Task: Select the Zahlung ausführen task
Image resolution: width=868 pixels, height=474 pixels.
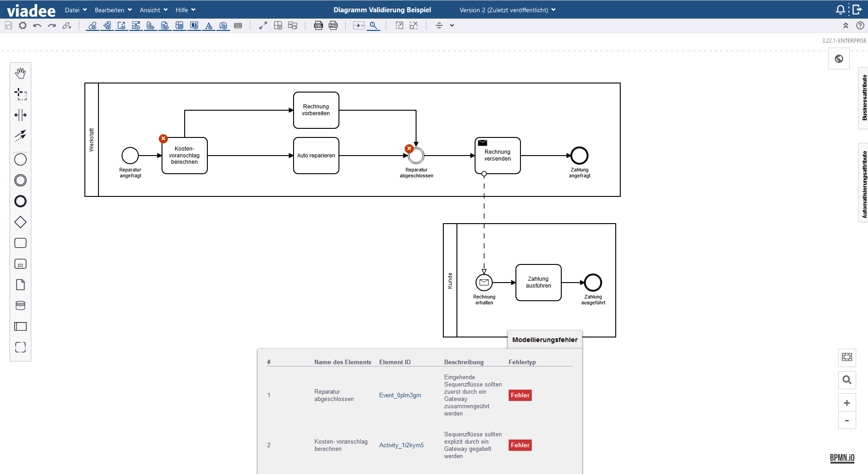Action: pyautogui.click(x=539, y=283)
